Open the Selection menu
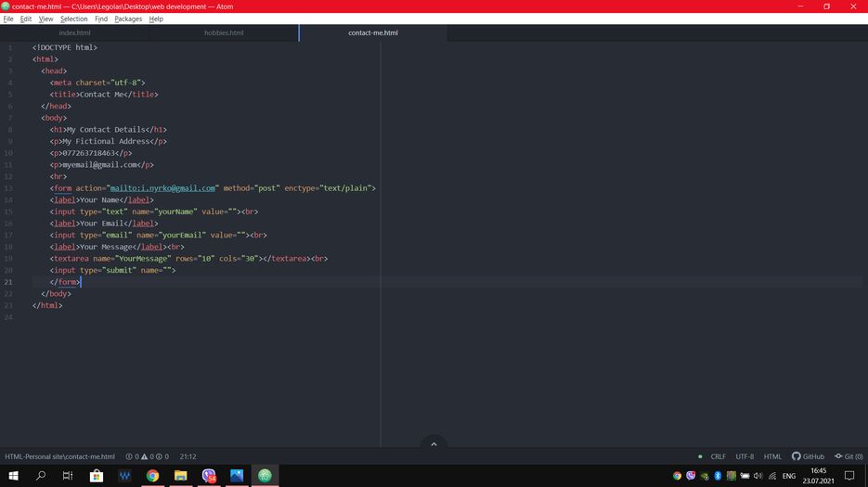Image resolution: width=868 pixels, height=487 pixels. click(74, 19)
